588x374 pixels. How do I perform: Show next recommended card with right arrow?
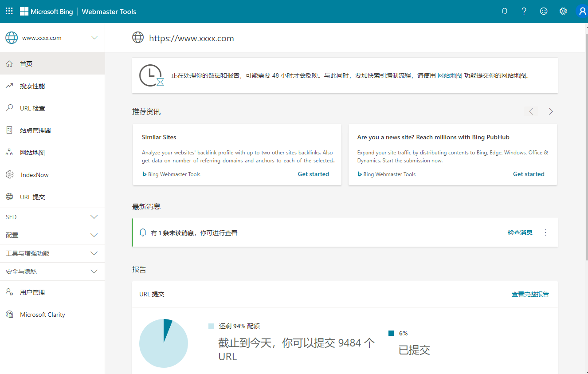551,111
